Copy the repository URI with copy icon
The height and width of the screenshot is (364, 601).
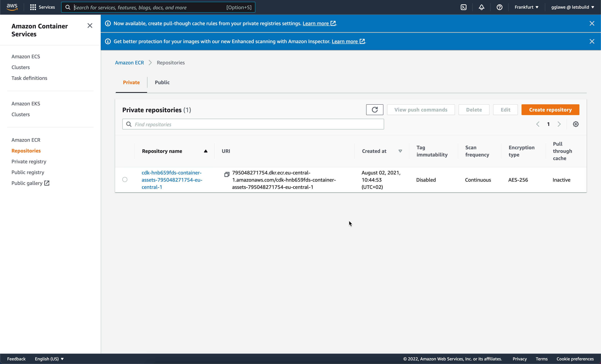click(x=227, y=174)
